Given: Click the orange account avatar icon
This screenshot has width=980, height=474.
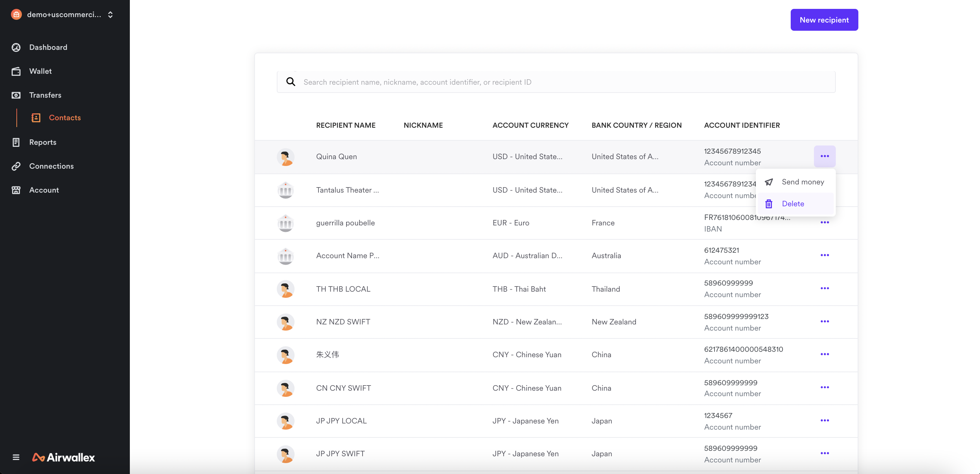Looking at the screenshot, I should coord(16,15).
